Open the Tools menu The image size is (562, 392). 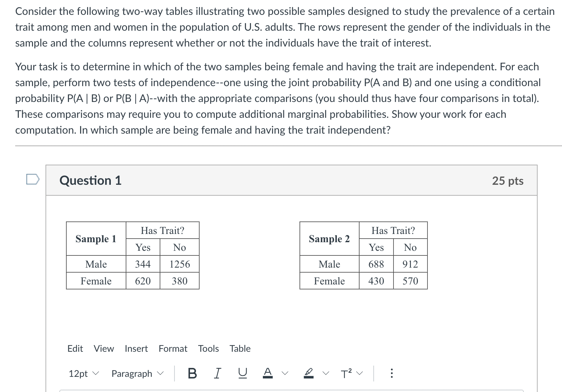tap(208, 348)
